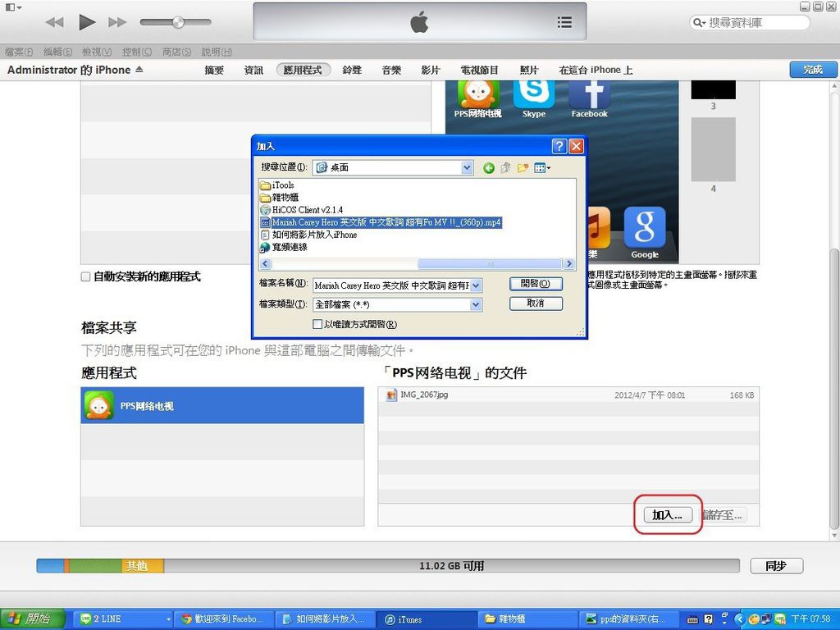Image resolution: width=840 pixels, height=630 pixels.
Task: Expand the 搜尋位置 location dropdown
Action: coord(467,167)
